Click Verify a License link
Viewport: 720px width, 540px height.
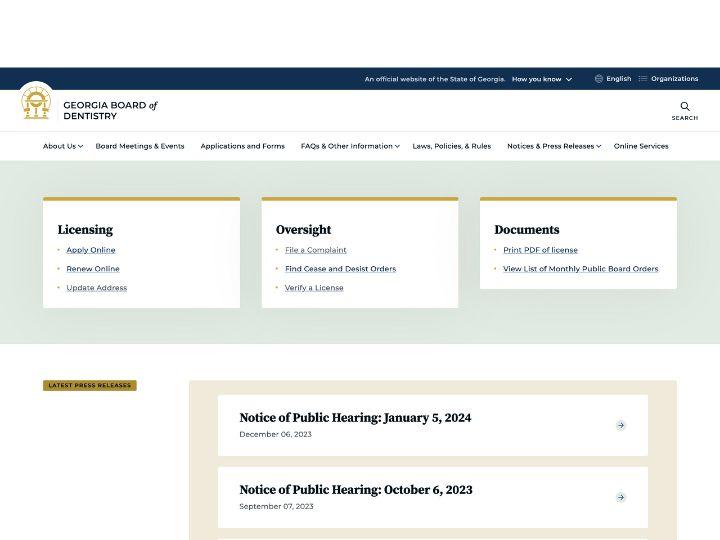coord(314,287)
